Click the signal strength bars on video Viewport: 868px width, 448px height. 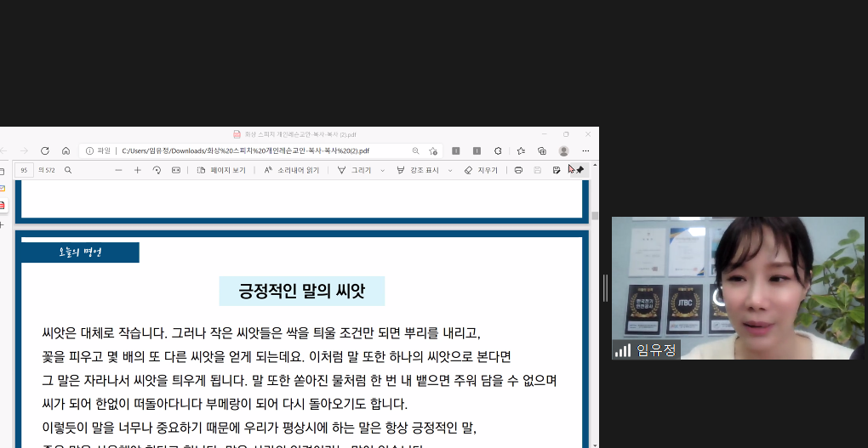(623, 350)
